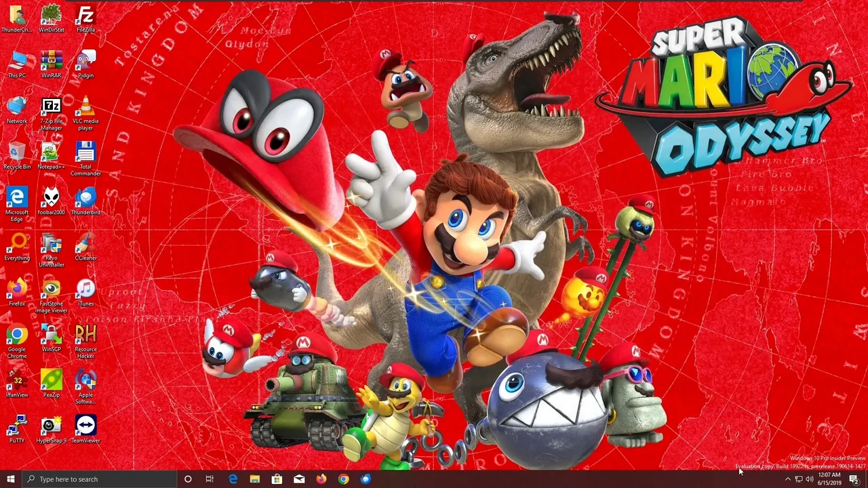
Task: Select the Network desktop icon
Action: [17, 110]
